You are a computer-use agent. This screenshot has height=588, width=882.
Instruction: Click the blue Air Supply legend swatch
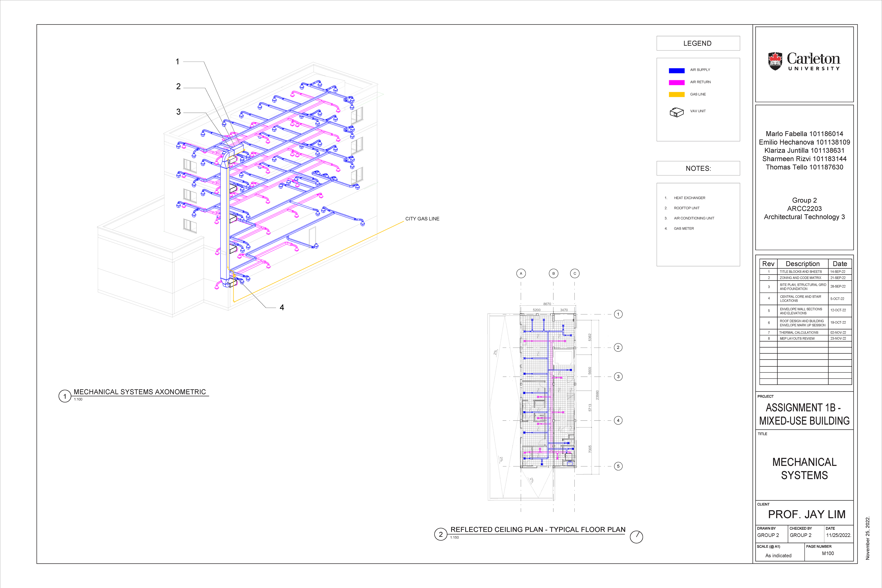click(676, 71)
